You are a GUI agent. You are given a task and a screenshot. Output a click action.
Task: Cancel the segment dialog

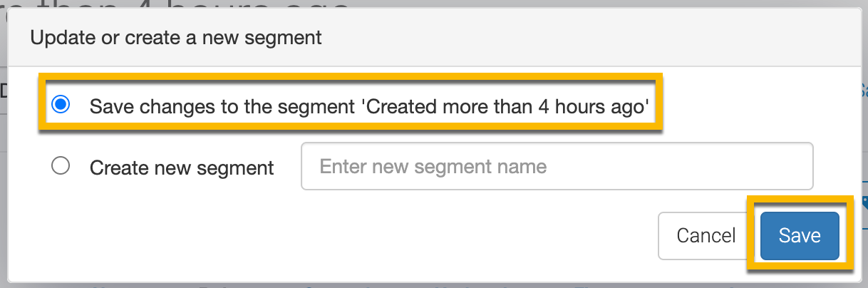706,235
